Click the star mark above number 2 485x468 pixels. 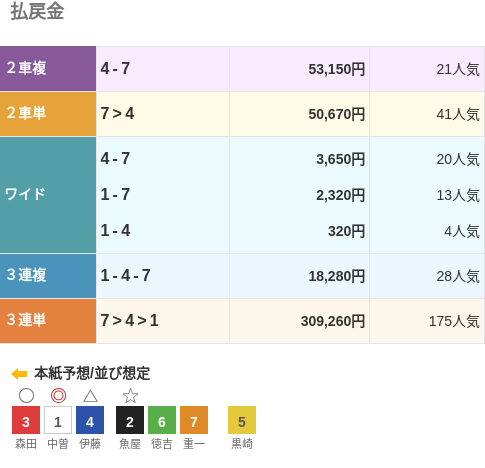coord(130,396)
